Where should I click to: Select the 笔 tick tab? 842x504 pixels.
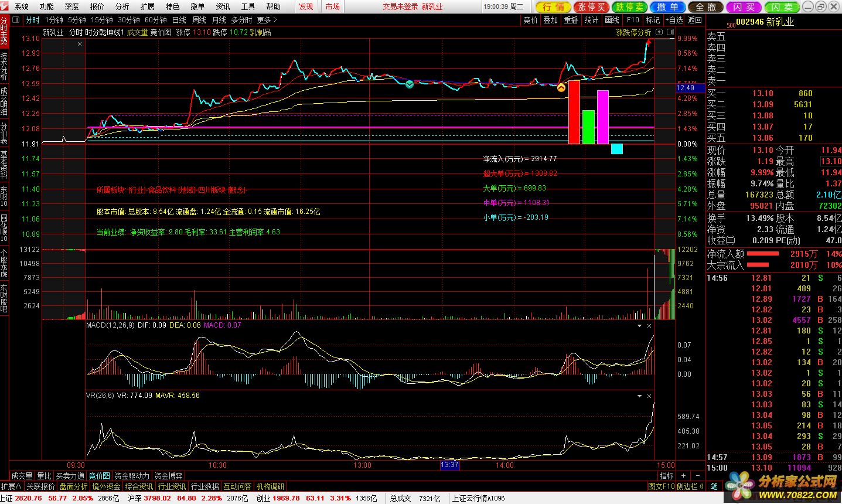click(x=714, y=486)
